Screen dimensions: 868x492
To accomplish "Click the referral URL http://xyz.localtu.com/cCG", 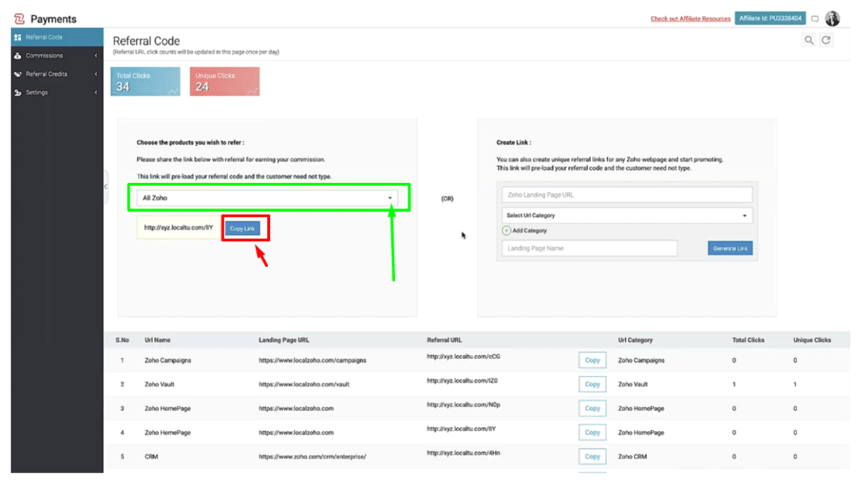I will [x=464, y=357].
